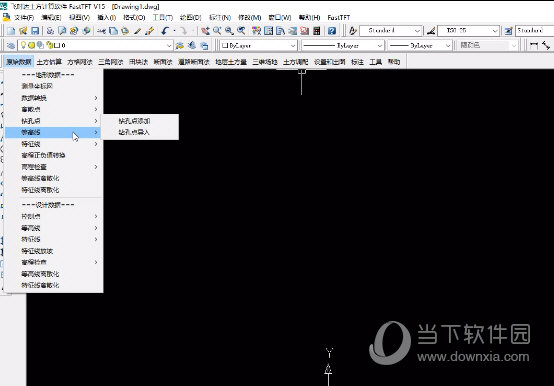Open the layer 0 dropdown list
This screenshot has width=554, height=386.
(x=169, y=46)
